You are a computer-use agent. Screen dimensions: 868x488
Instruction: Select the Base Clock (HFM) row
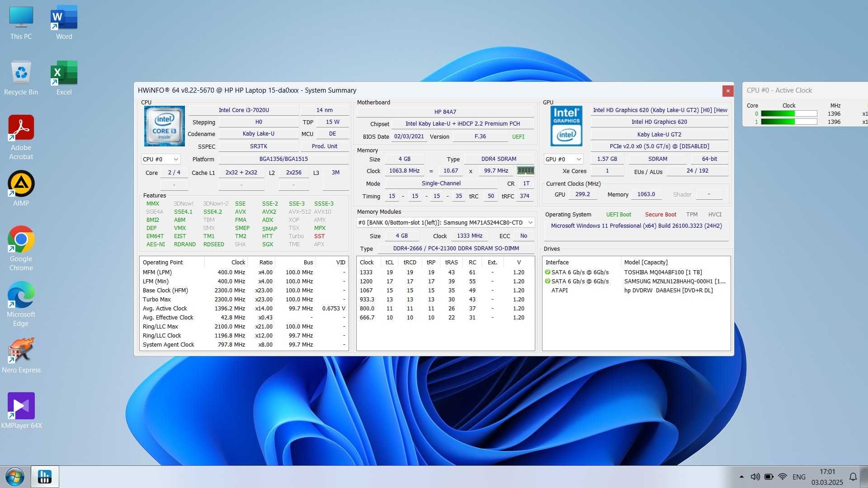point(244,290)
